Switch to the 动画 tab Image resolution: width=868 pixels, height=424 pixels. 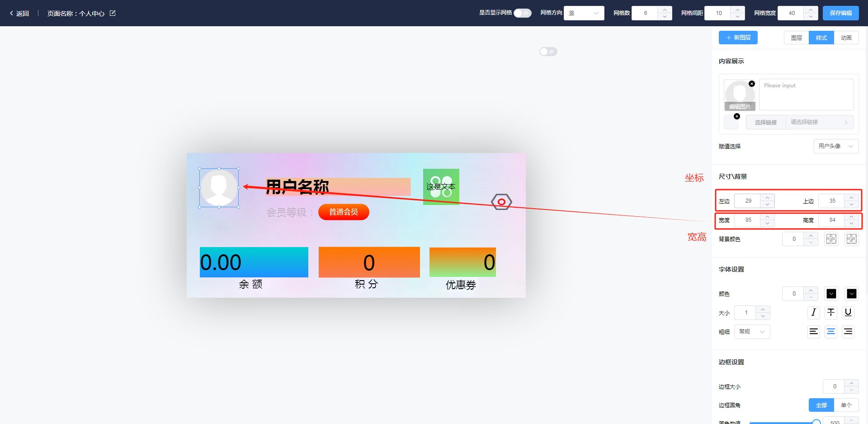pyautogui.click(x=846, y=38)
